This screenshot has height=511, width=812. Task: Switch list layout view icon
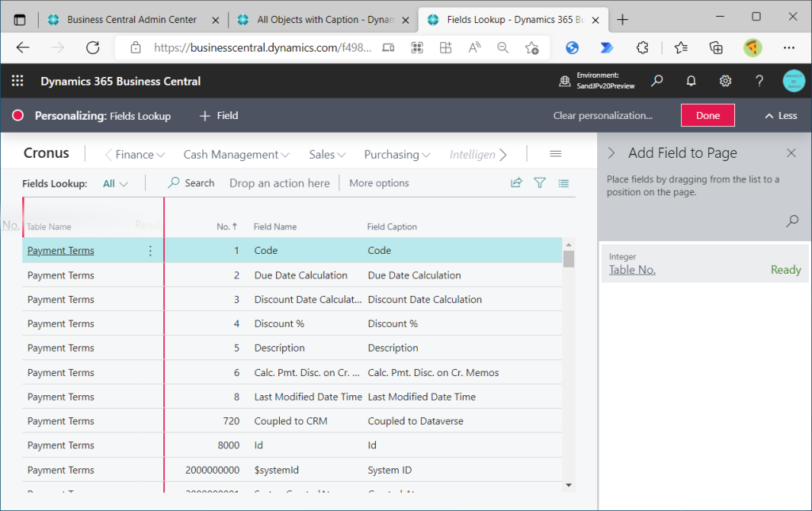pyautogui.click(x=564, y=183)
